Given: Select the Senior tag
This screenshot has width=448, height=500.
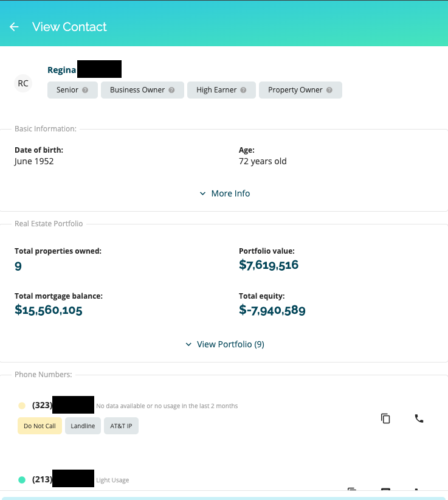Looking at the screenshot, I should click(72, 90).
